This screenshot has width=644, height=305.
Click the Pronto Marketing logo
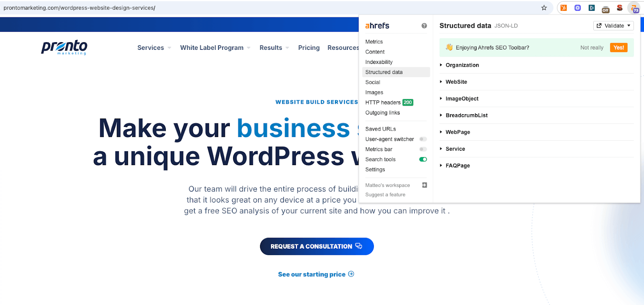[64, 47]
